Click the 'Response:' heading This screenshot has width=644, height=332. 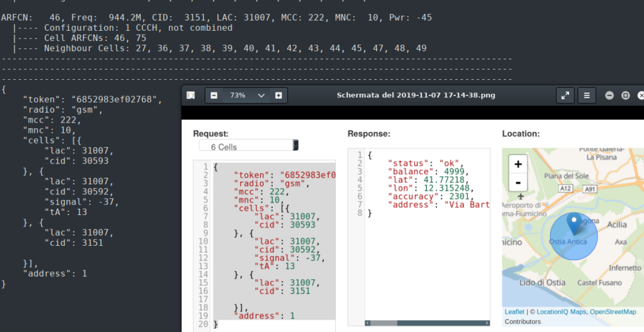369,133
